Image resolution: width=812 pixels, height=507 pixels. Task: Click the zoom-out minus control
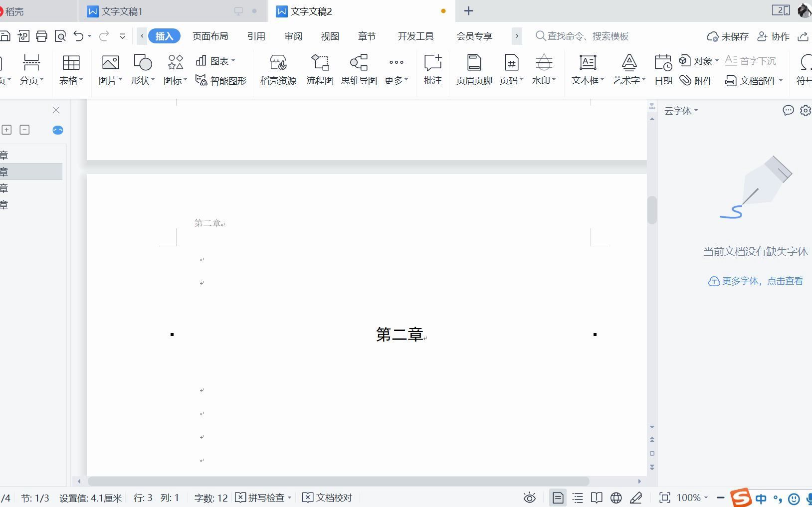[x=720, y=497]
